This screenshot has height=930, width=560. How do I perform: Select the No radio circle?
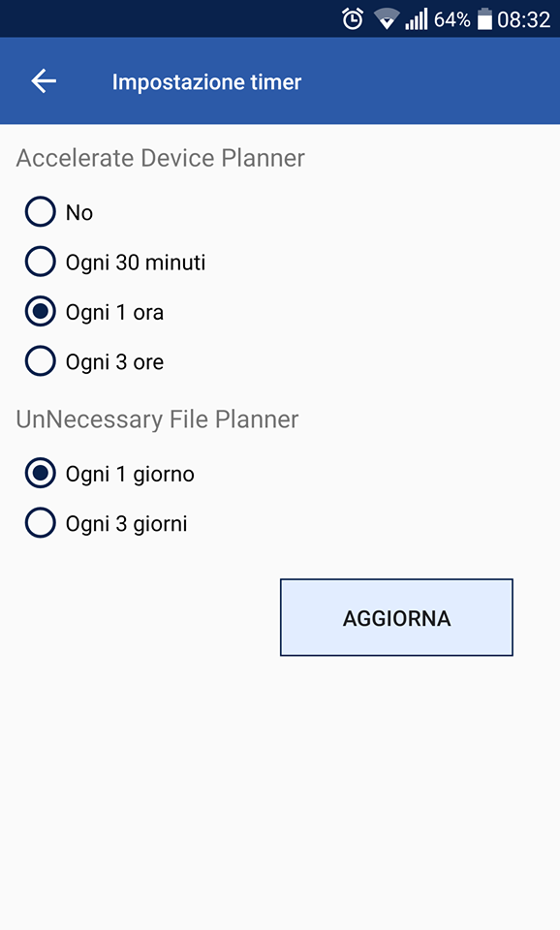[41, 212]
